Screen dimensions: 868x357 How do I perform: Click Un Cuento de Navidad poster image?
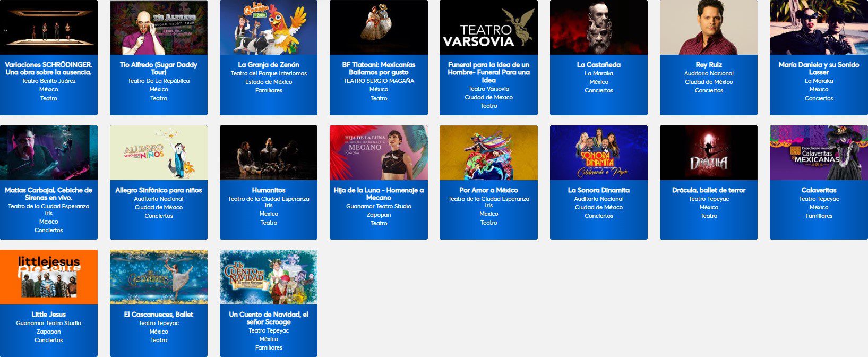(269, 277)
